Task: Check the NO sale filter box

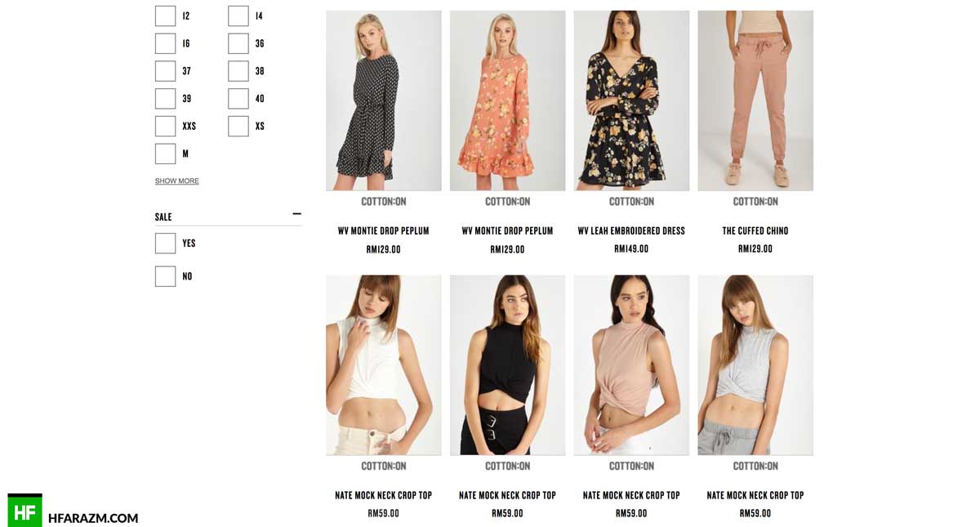Action: (165, 276)
